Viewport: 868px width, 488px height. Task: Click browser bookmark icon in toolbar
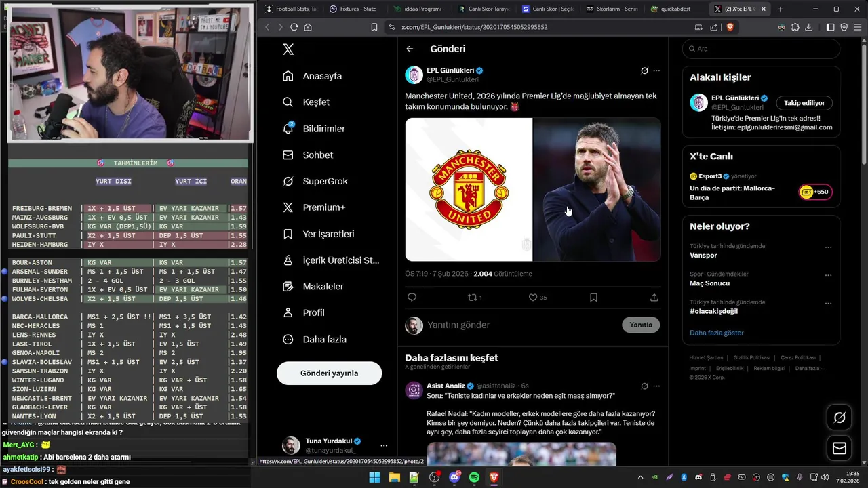[374, 27]
